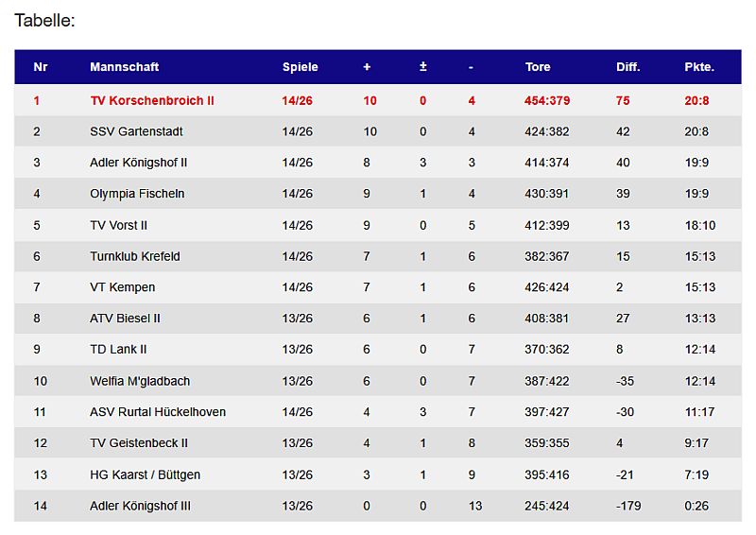The image size is (756, 535).
Task: Click ATV Biesel II in the table
Action: [x=125, y=319]
